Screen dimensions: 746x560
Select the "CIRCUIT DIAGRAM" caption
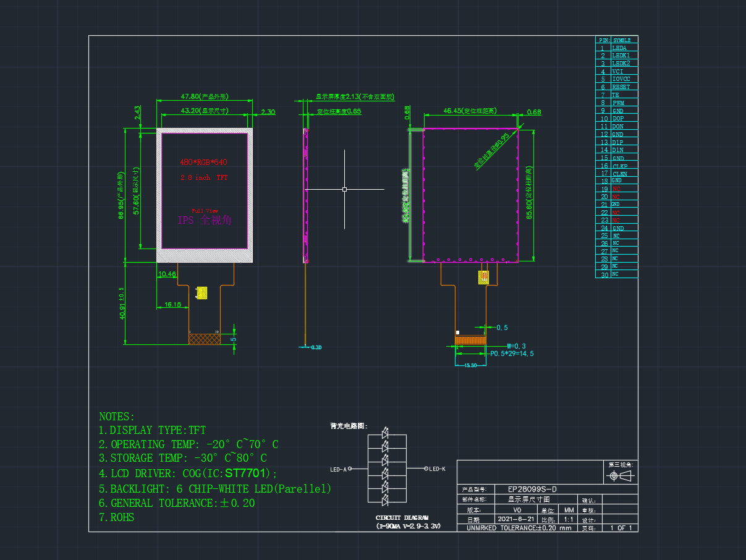click(402, 518)
